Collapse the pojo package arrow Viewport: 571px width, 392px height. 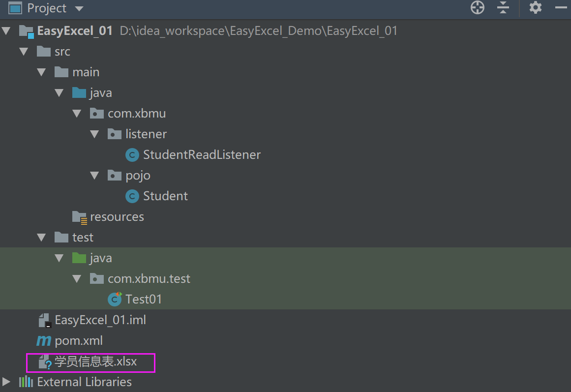(94, 176)
